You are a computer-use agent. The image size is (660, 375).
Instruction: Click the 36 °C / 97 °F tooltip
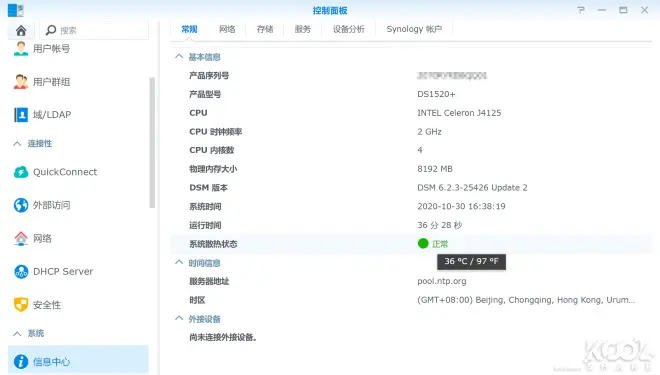point(471,261)
